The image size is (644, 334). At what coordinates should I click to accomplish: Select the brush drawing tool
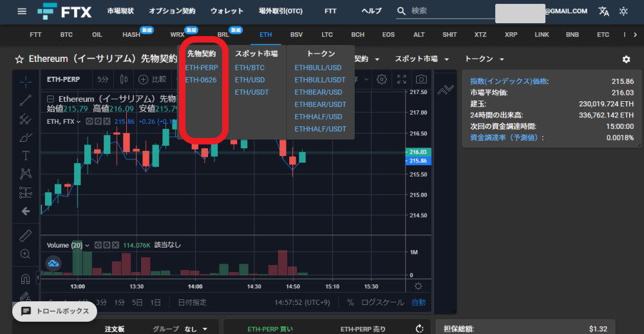pos(26,137)
